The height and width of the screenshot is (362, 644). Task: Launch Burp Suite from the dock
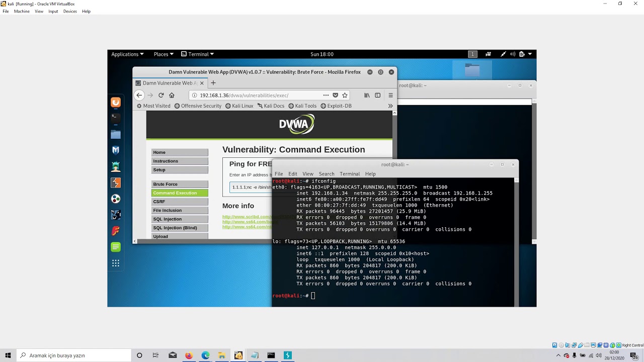coord(116,183)
